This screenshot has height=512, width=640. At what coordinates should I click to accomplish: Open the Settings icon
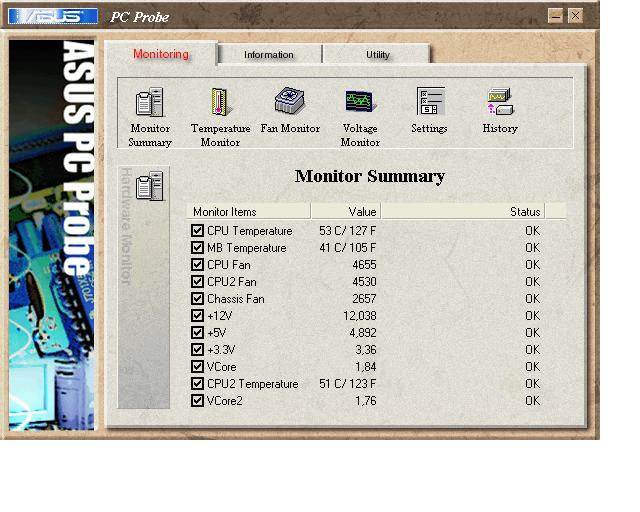coord(430,101)
